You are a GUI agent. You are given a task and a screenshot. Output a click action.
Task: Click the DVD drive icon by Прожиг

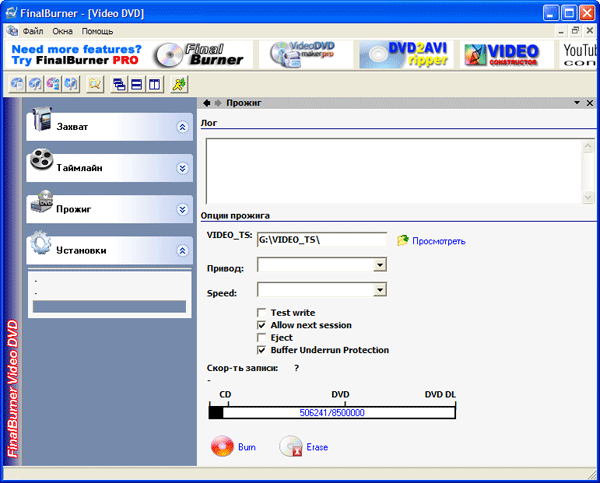click(x=42, y=201)
